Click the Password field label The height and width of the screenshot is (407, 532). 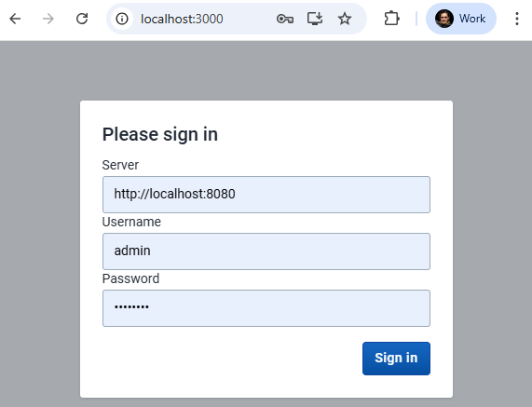point(130,278)
